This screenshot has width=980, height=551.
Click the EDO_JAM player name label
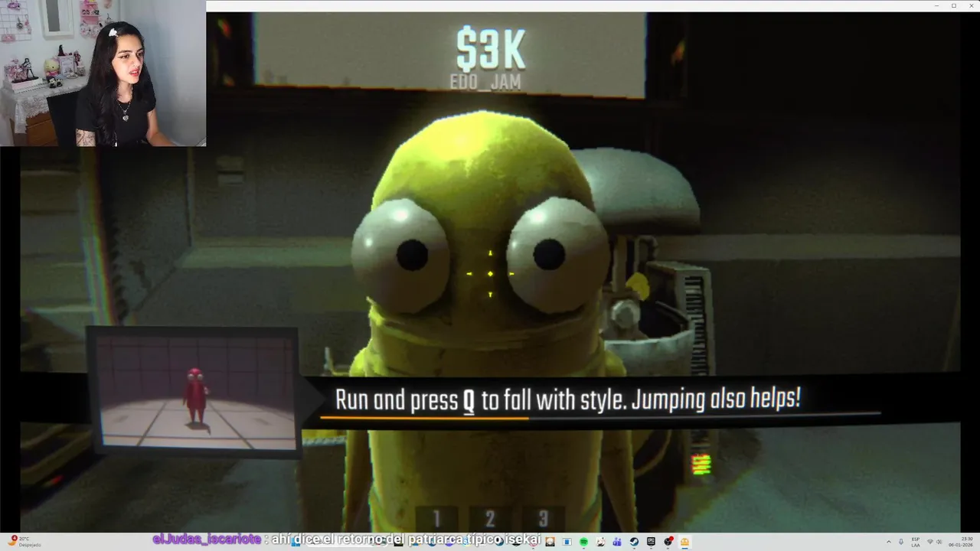(485, 82)
